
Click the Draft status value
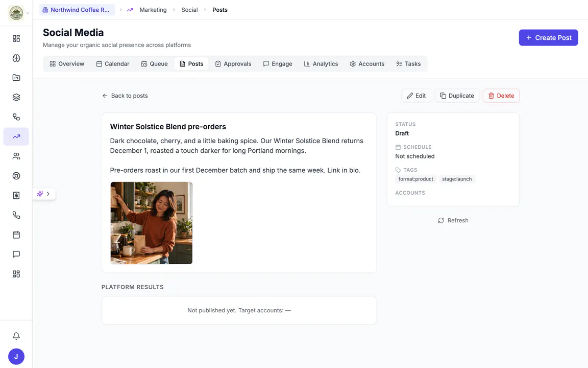[402, 133]
